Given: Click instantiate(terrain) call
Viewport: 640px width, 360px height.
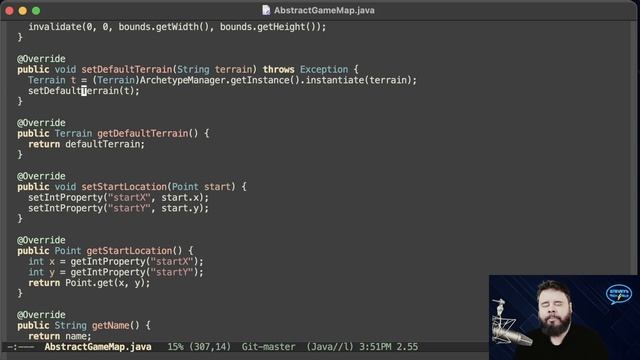Looking at the screenshot, I should [x=359, y=80].
